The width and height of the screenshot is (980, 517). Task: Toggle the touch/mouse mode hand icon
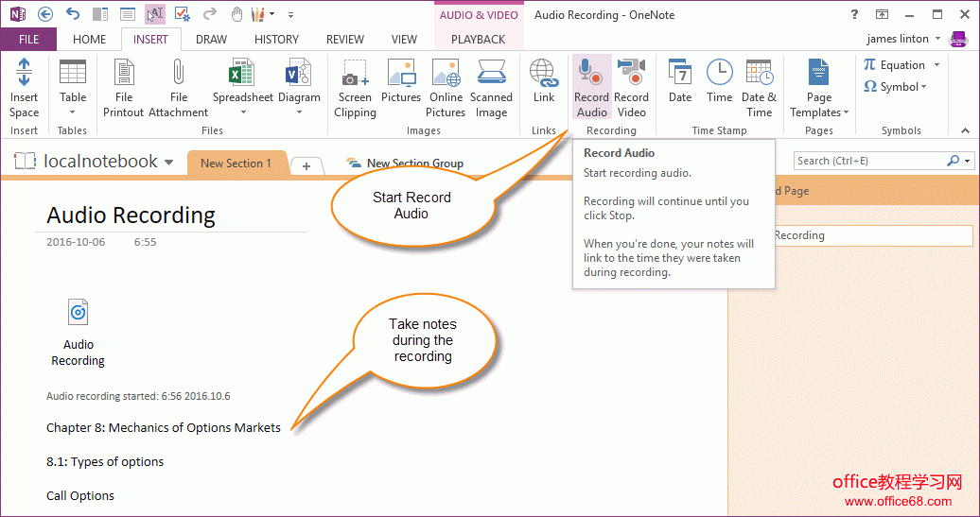click(x=236, y=14)
